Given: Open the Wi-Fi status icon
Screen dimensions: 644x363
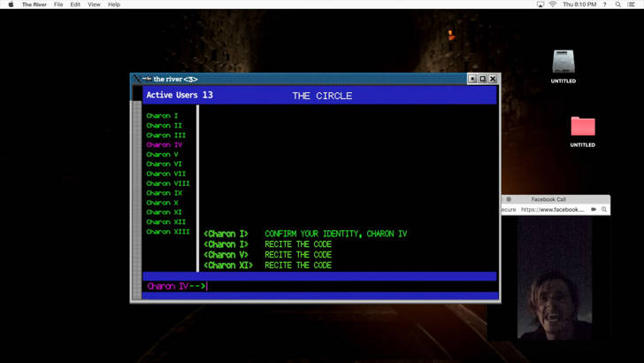Looking at the screenshot, I should 553,4.
